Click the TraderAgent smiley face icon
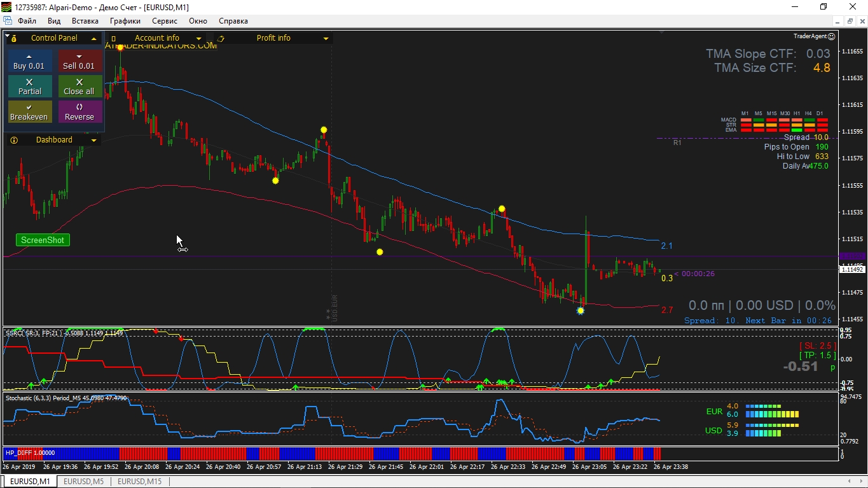 coord(832,37)
